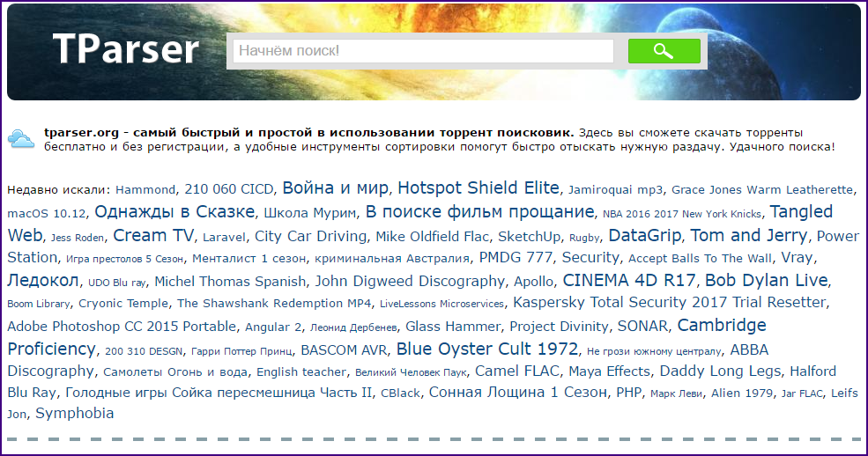
Task: Open the 'Cryonic Temple' link
Action: [123, 304]
